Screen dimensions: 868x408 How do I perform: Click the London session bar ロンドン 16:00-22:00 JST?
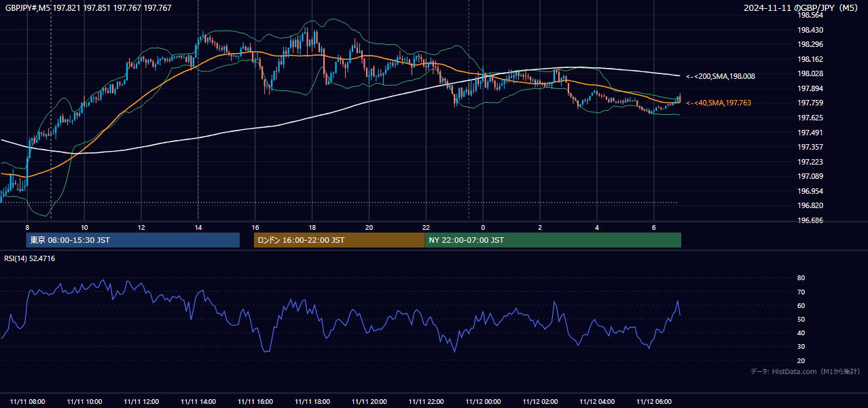tap(339, 240)
